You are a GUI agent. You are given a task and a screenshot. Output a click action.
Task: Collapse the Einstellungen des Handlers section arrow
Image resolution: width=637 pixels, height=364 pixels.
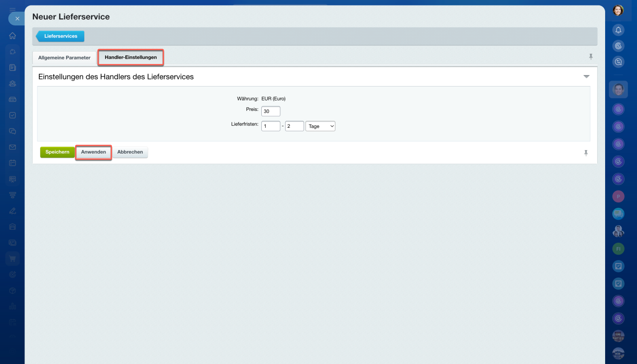586,77
